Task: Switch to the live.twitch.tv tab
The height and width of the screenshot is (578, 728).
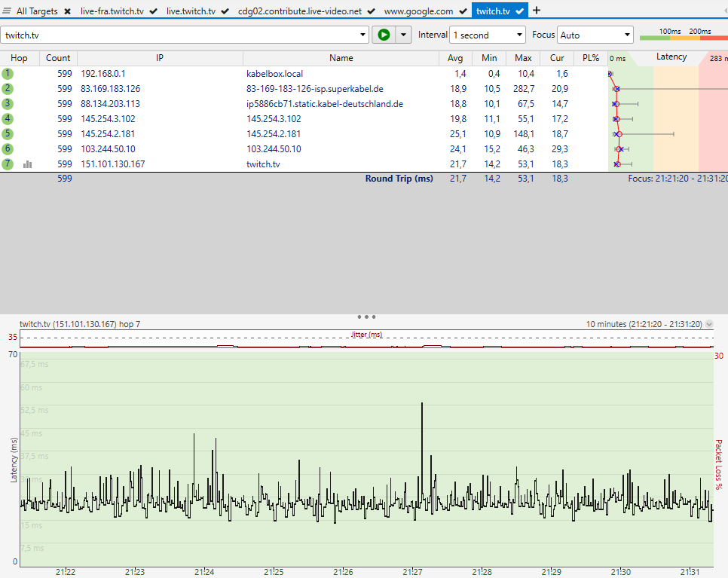Action: click(x=191, y=11)
